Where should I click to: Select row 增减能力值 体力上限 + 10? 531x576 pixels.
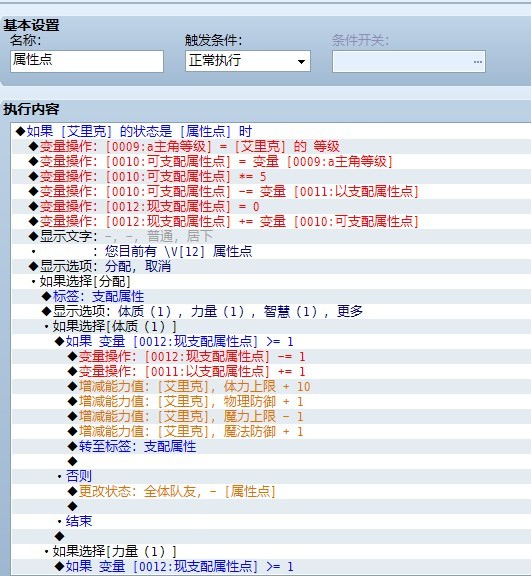(x=271, y=386)
